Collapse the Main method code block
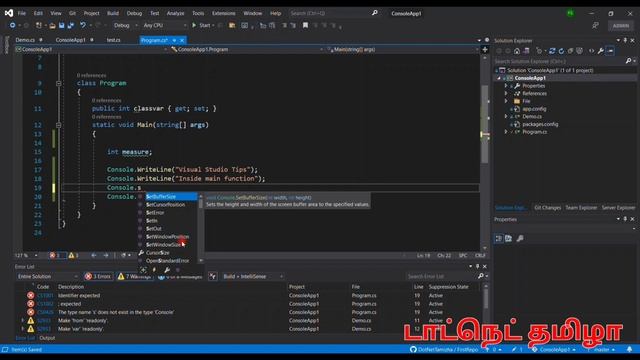This screenshot has height=360, width=640. pyautogui.click(x=59, y=125)
